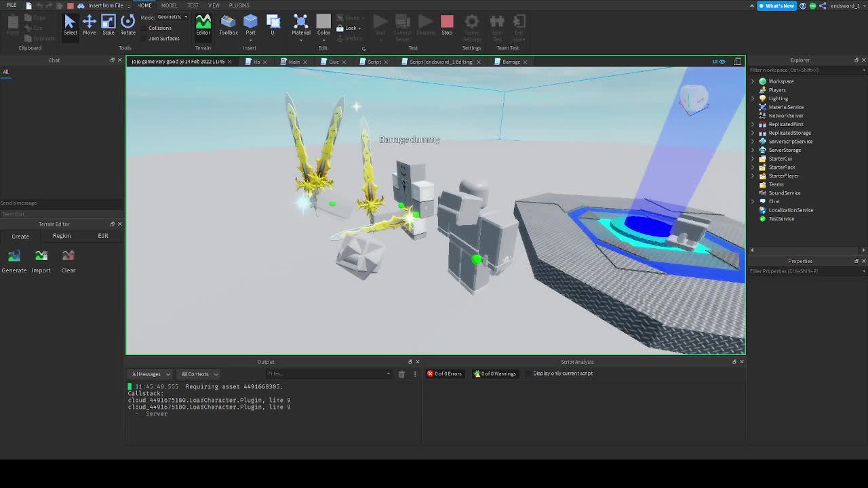Open the Mode Geometric dropdown
The height and width of the screenshot is (488, 868).
coord(173,17)
